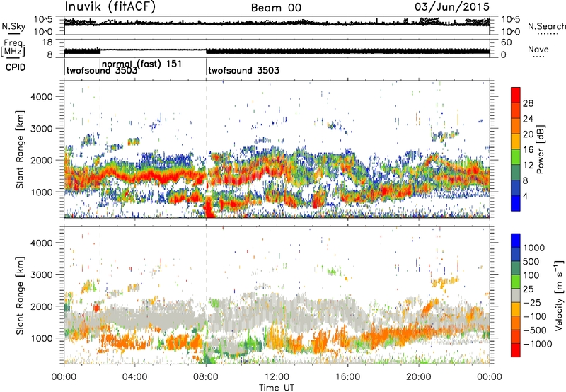Click the '24' Power color bar value

pos(528,119)
